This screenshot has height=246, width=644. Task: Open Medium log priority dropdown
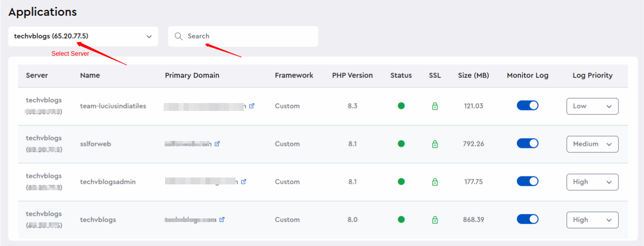point(592,144)
